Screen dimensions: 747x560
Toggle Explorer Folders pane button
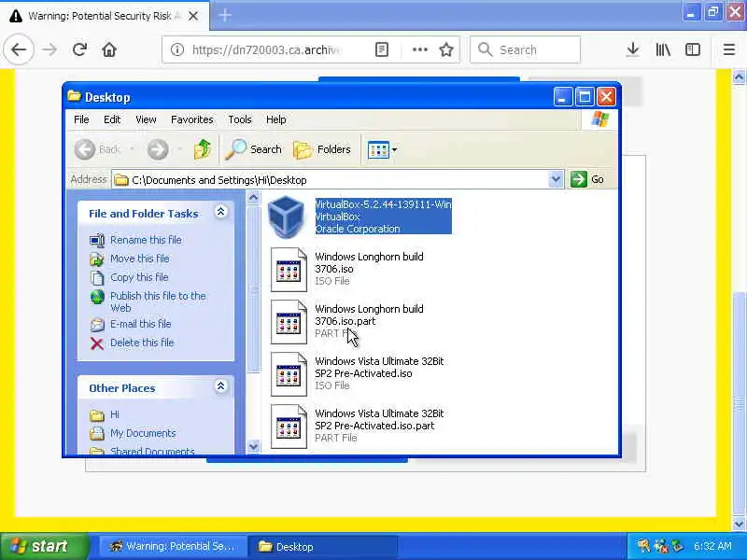pyautogui.click(x=322, y=149)
